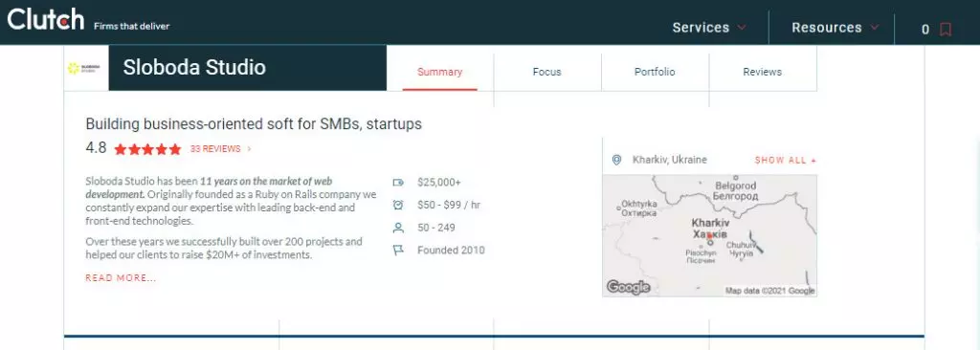Click the Google logo on the map
980x350 pixels.
628,288
